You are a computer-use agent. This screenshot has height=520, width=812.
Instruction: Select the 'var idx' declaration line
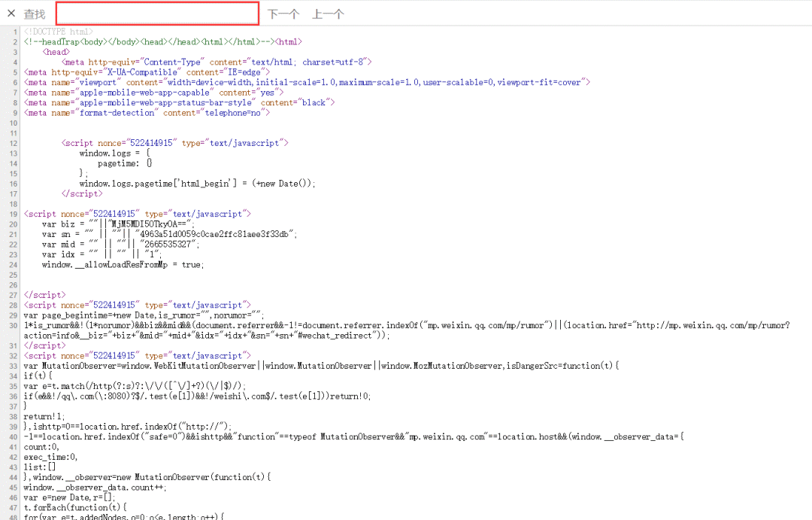click(x=102, y=254)
